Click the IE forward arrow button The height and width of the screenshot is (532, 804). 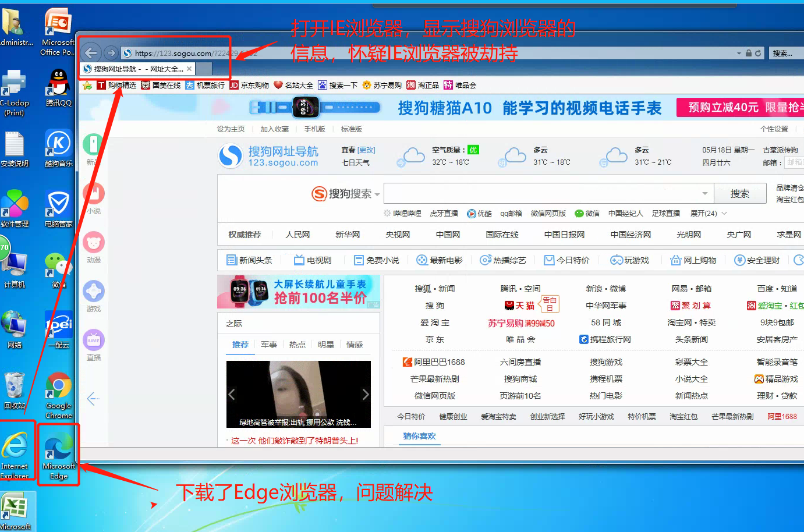point(111,53)
